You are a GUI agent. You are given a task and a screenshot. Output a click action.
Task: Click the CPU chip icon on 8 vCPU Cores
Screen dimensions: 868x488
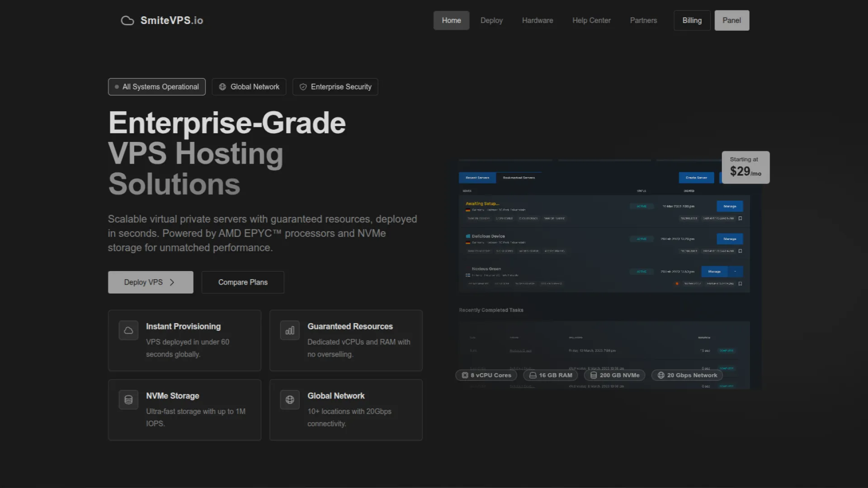[465, 375]
